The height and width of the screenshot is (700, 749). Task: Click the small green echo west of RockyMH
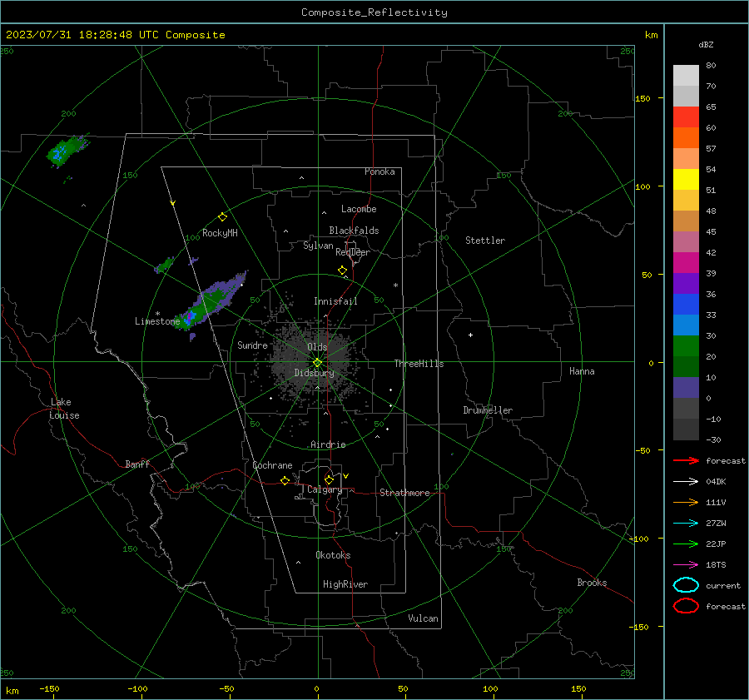(164, 266)
